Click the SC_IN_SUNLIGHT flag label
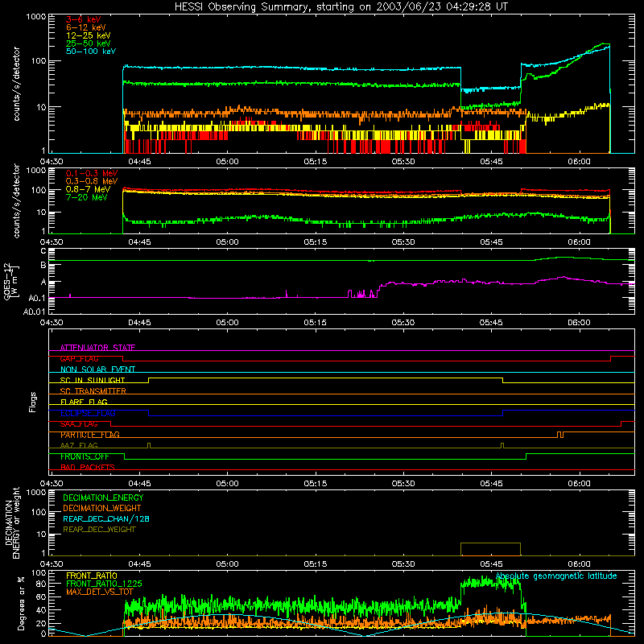Image resolution: width=644 pixels, height=644 pixels. 93,380
